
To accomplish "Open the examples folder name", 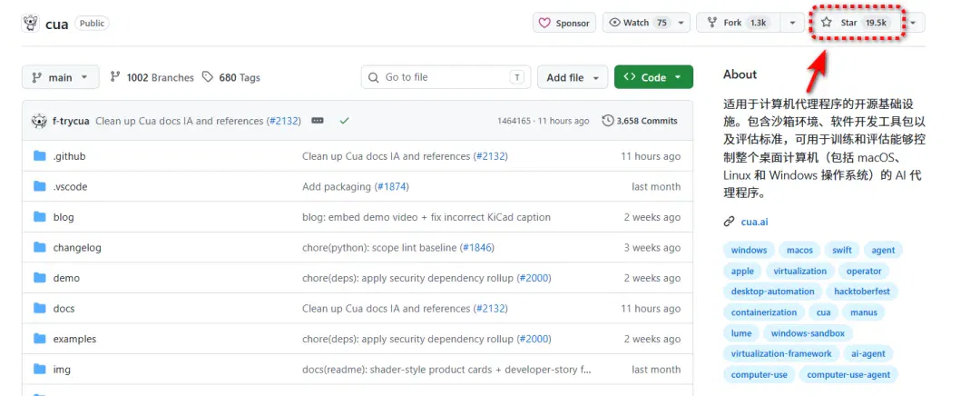I will [x=74, y=339].
